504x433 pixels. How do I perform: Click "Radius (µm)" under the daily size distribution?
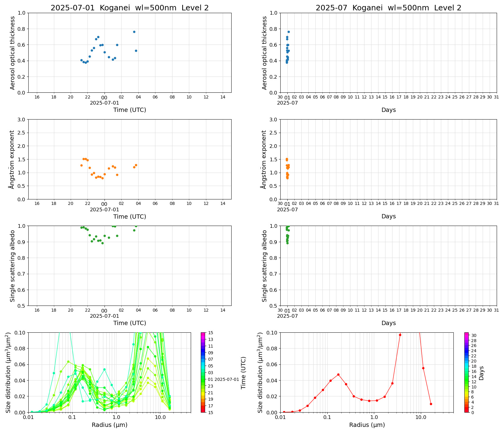[109, 425]
